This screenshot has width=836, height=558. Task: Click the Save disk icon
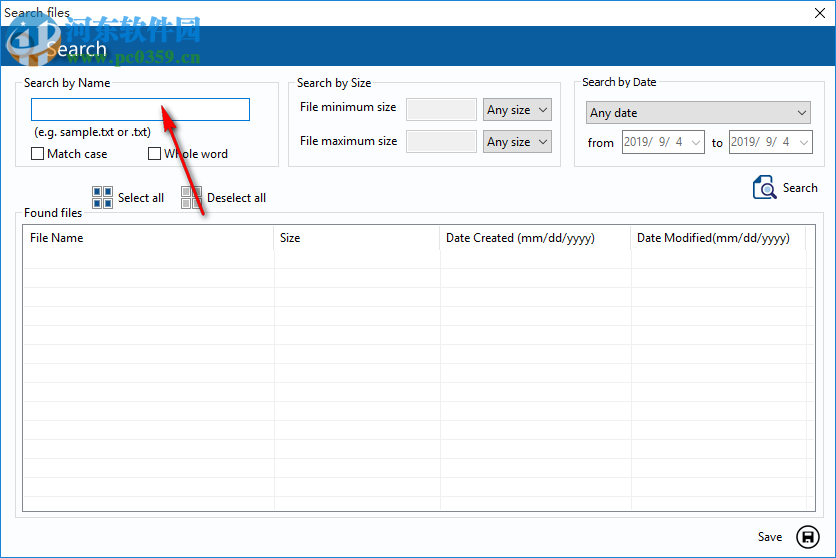[x=808, y=537]
